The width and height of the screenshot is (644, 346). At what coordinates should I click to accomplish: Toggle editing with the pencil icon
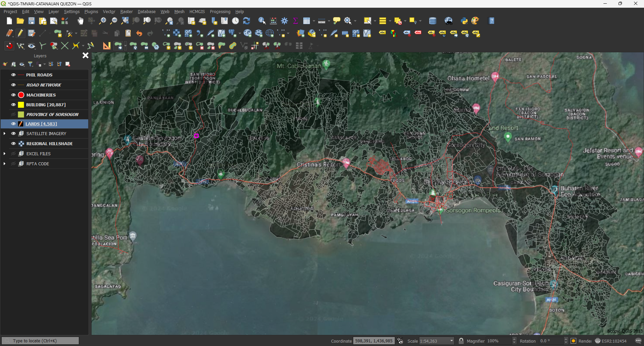tap(20, 33)
